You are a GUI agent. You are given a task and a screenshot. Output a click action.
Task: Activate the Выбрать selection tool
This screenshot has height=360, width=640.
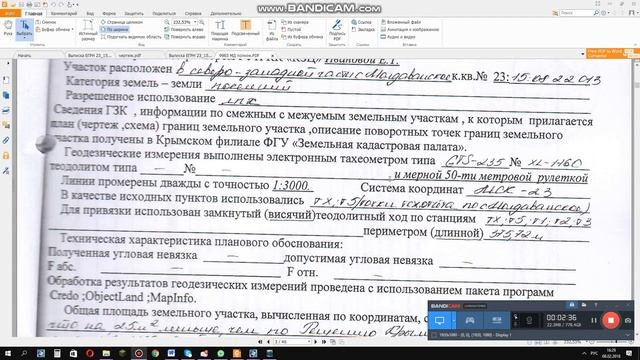coord(24,29)
